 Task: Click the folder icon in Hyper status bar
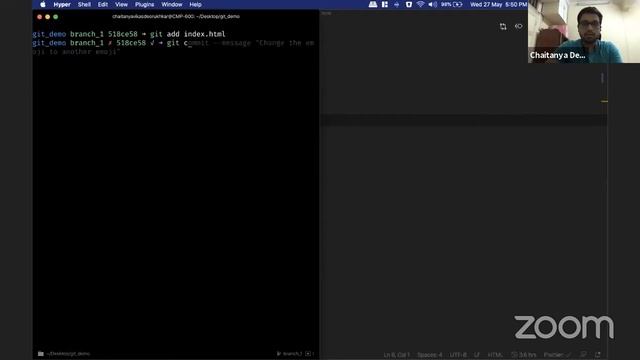[x=41, y=354]
